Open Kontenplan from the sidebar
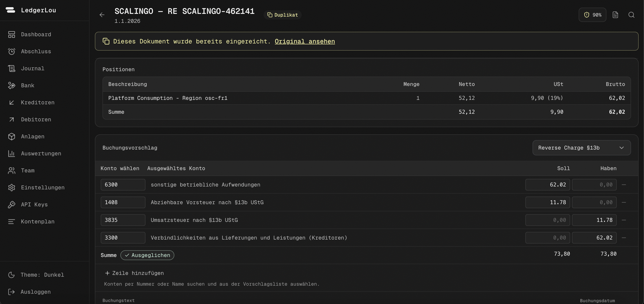Viewport: 644px width, 304px height. point(38,221)
